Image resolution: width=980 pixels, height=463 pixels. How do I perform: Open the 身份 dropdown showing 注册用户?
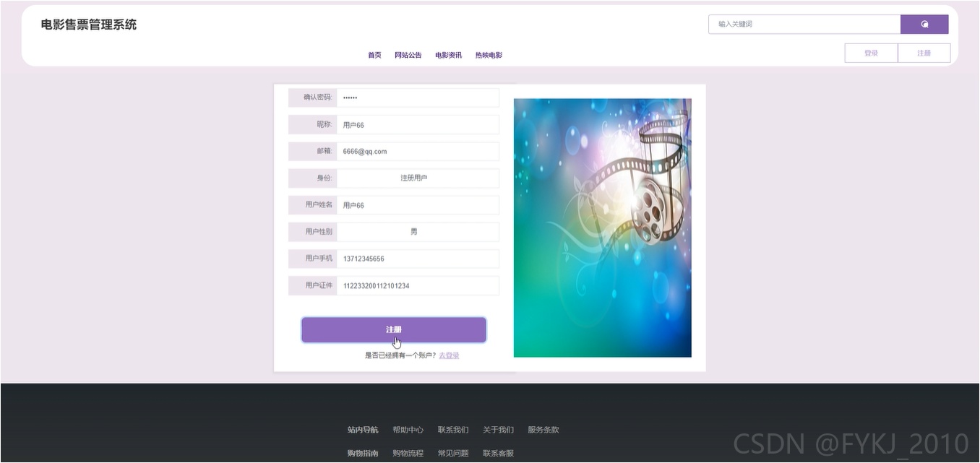pos(418,178)
